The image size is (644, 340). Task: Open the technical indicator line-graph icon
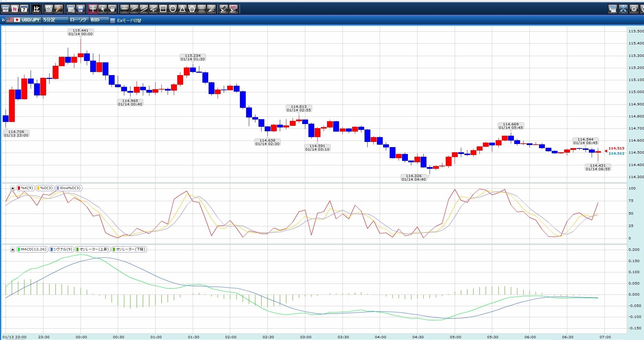49,9
